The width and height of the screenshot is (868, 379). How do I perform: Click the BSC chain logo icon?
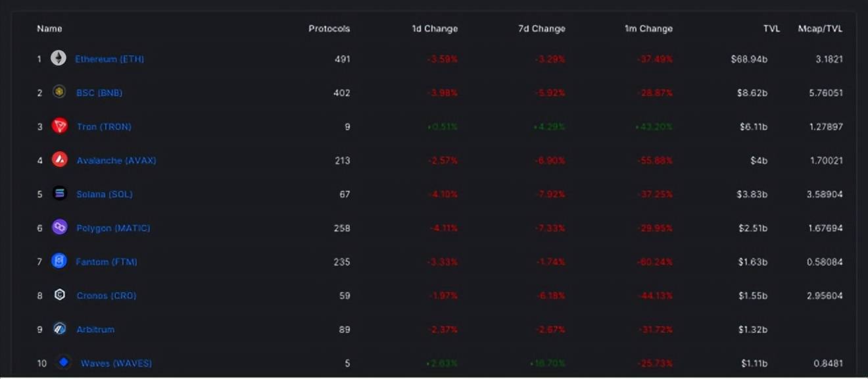pyautogui.click(x=59, y=92)
